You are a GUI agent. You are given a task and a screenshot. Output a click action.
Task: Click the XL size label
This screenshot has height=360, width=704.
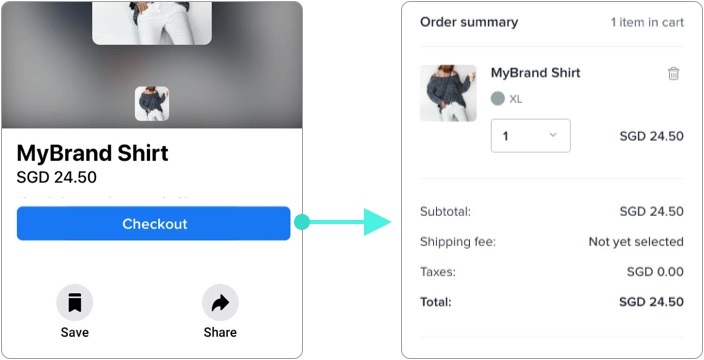coord(515,99)
